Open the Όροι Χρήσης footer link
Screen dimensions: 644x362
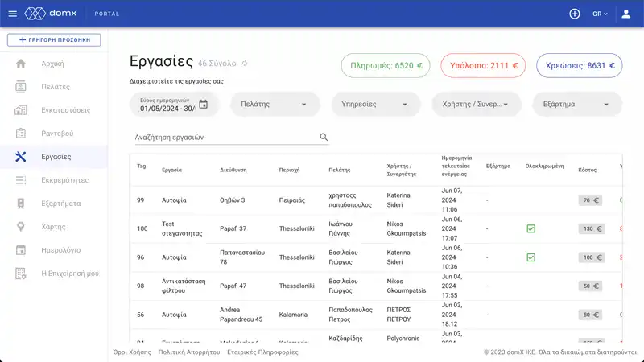[131, 352]
